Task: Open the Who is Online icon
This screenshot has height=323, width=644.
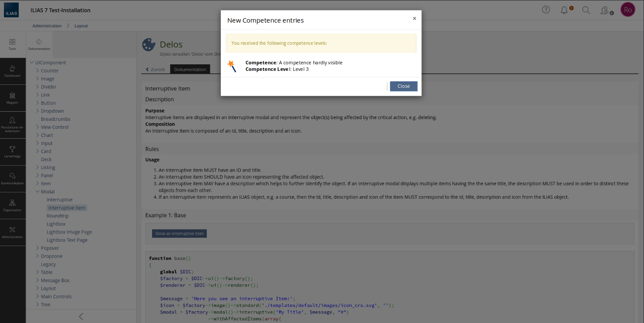Action: (x=604, y=10)
